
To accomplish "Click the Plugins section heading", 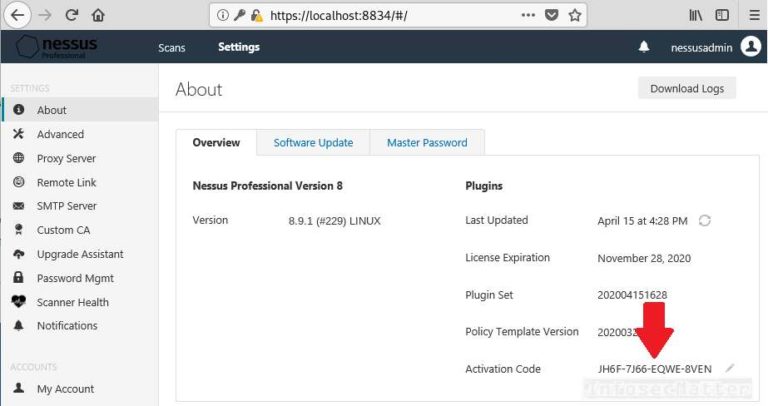I will click(x=483, y=186).
